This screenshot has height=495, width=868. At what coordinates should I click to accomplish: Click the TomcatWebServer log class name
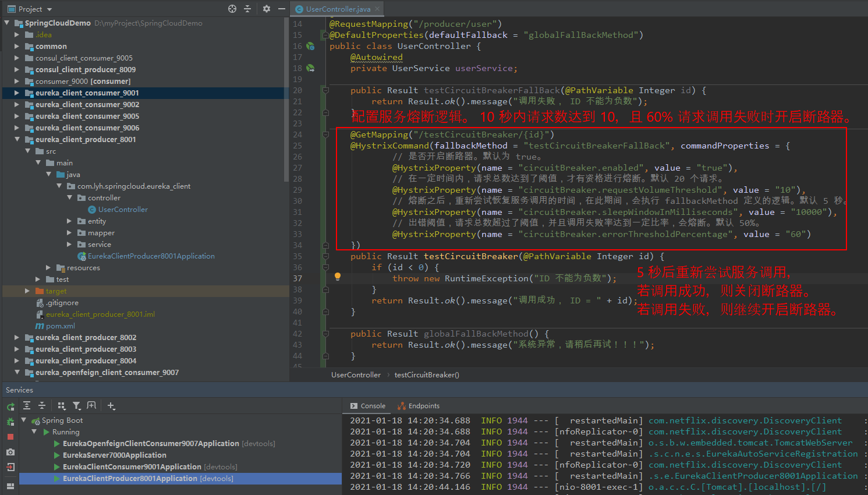coord(750,443)
